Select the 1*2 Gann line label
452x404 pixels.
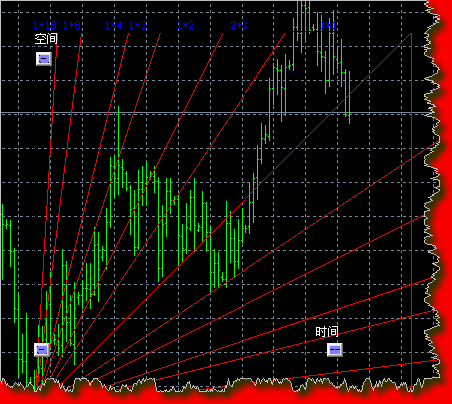(x=186, y=25)
